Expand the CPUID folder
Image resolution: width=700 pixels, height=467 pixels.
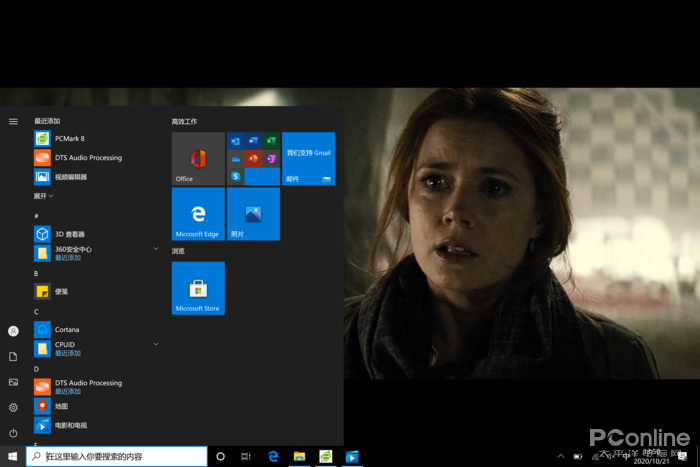(96, 349)
